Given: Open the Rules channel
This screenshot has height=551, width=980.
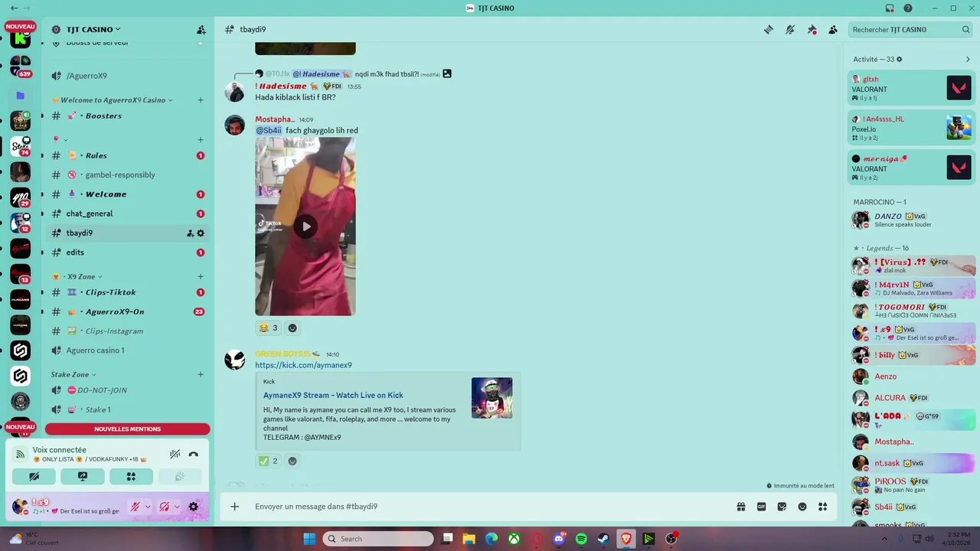Looking at the screenshot, I should coord(127,155).
